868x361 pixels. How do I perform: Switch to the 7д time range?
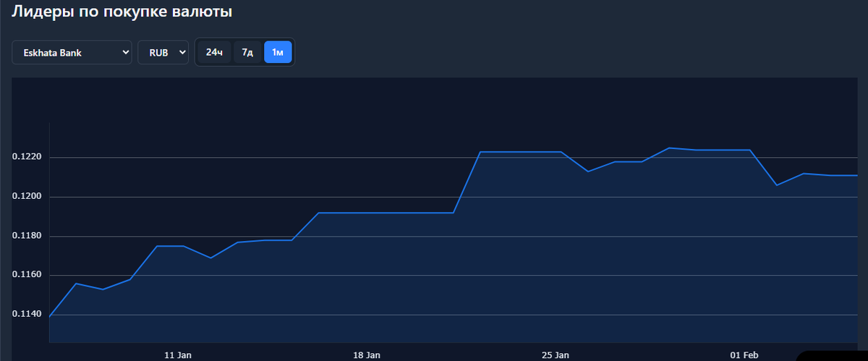coord(247,52)
